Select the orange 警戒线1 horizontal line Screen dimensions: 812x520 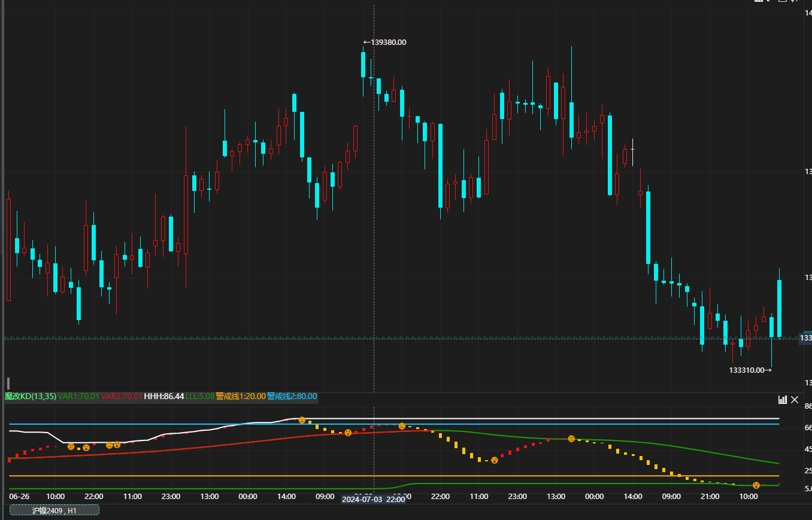click(x=394, y=476)
